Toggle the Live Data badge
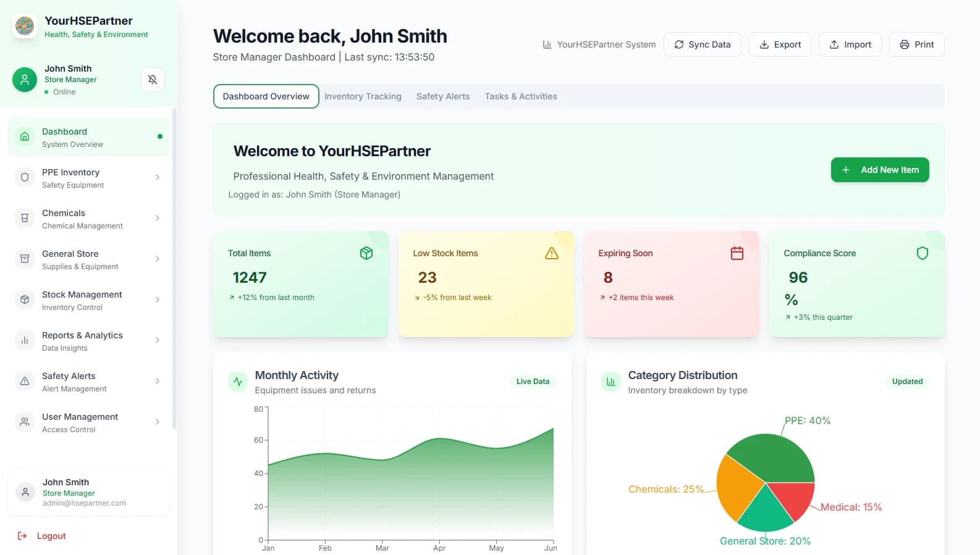Screen dimensions: 980x555 point(533,382)
